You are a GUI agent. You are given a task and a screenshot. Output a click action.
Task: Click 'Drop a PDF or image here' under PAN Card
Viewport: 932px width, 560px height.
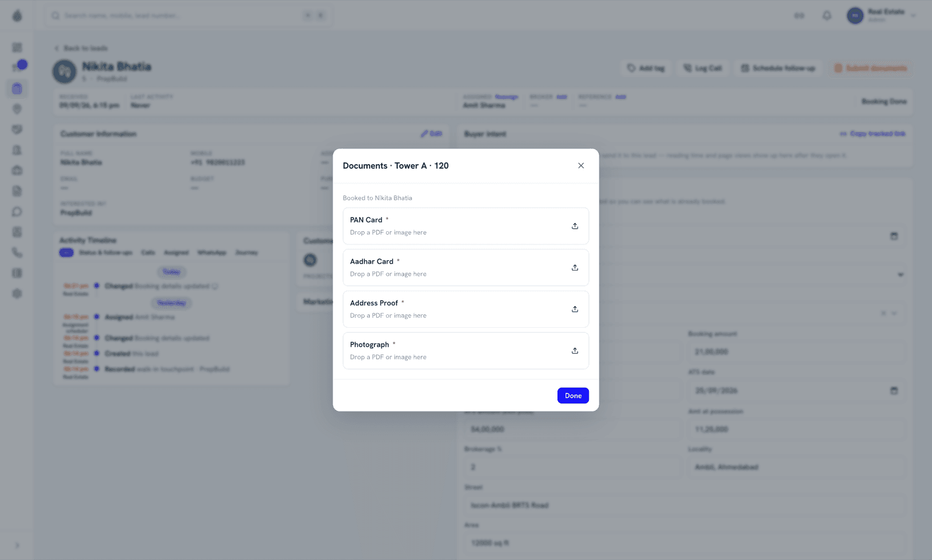click(x=388, y=233)
